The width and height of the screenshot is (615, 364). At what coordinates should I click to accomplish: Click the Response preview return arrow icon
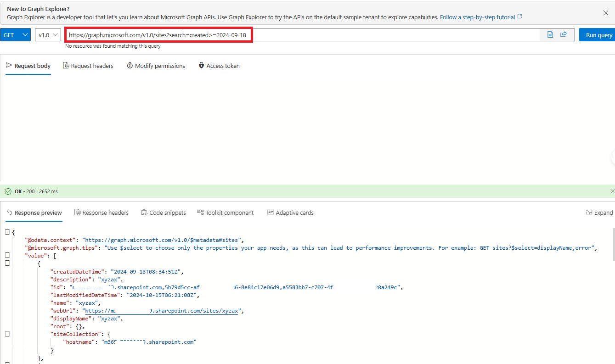coord(9,212)
